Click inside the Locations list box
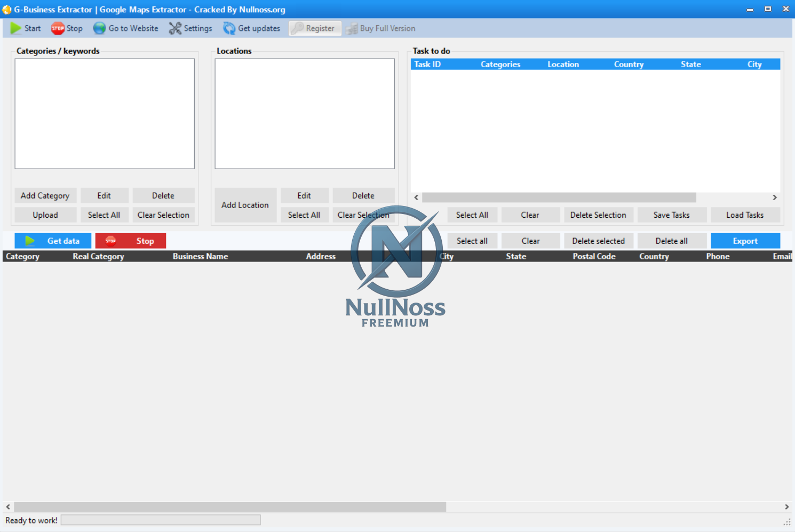This screenshot has height=532, width=795. (304, 114)
